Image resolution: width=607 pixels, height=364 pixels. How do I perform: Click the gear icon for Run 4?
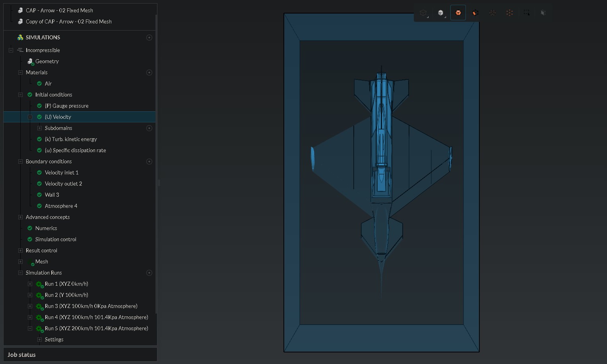(39, 318)
